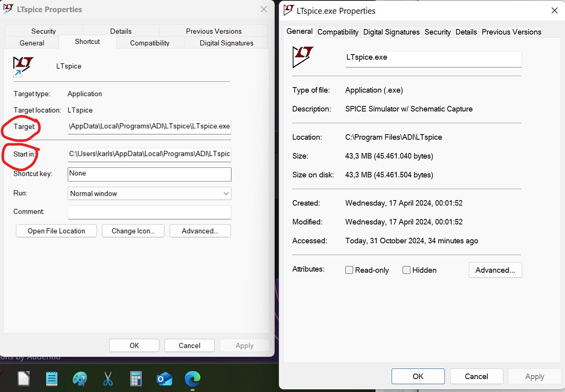Close the LTspice Properties dialog

pyautogui.click(x=264, y=9)
